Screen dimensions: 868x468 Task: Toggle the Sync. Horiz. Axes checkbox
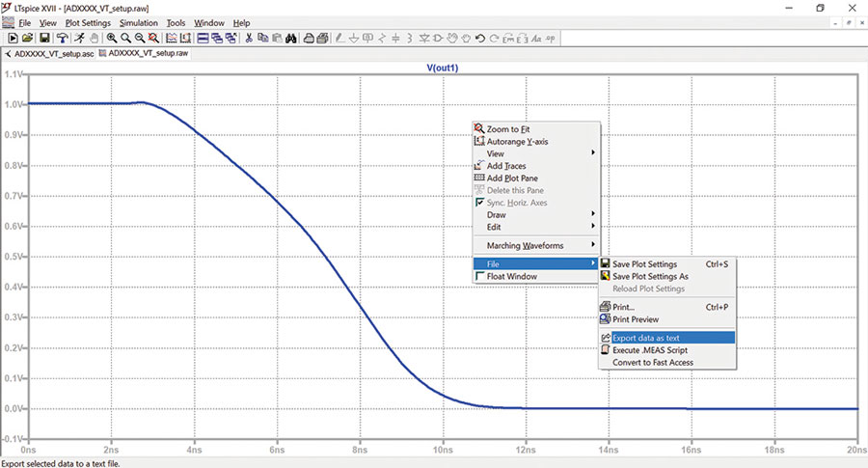tap(479, 202)
